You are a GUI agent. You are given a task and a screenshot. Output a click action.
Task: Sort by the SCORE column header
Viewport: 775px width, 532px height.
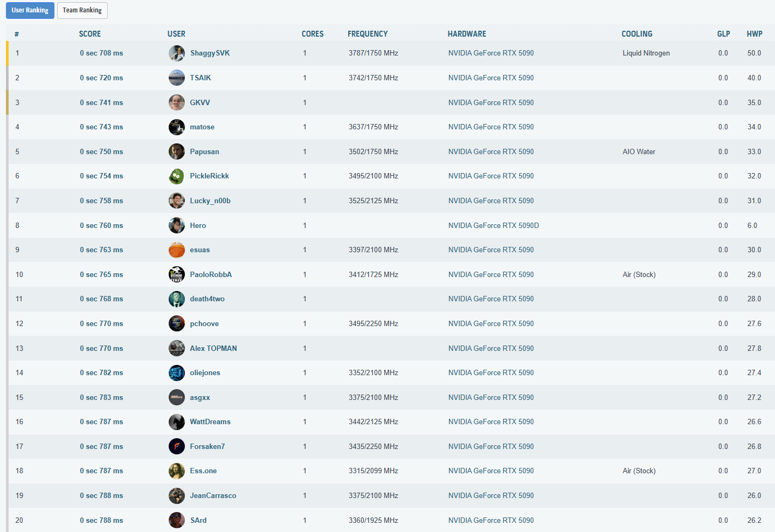(x=89, y=34)
